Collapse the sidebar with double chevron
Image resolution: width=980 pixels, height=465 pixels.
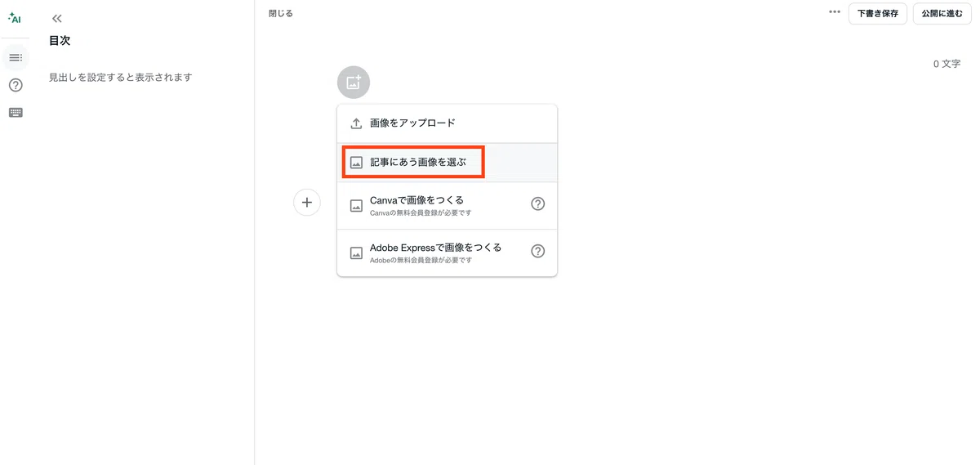pyautogui.click(x=57, y=18)
